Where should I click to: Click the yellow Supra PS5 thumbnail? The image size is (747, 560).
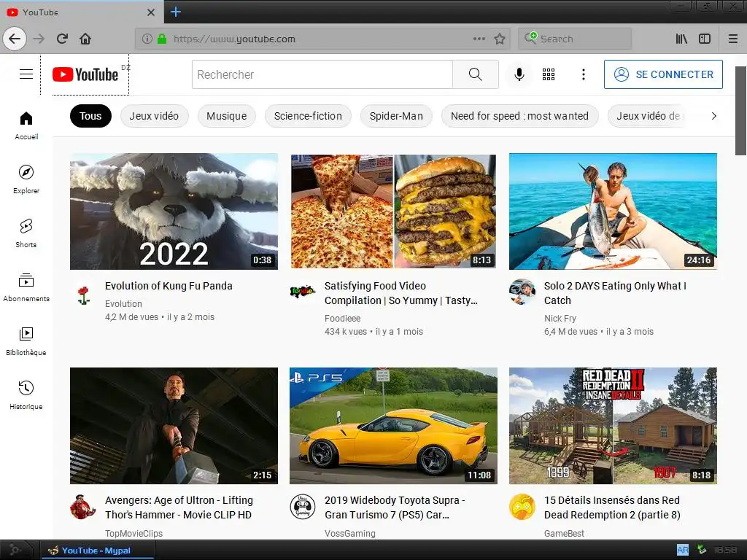[393, 426]
